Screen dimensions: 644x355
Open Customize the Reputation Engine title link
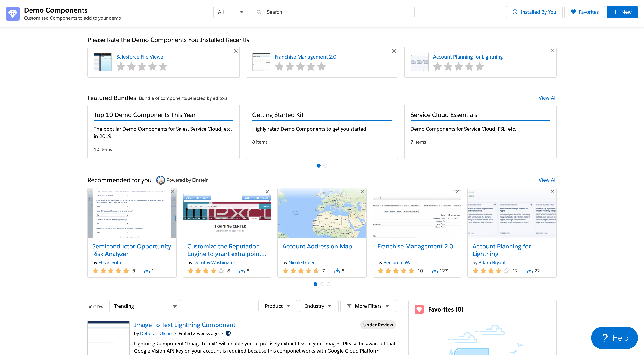[x=227, y=250]
